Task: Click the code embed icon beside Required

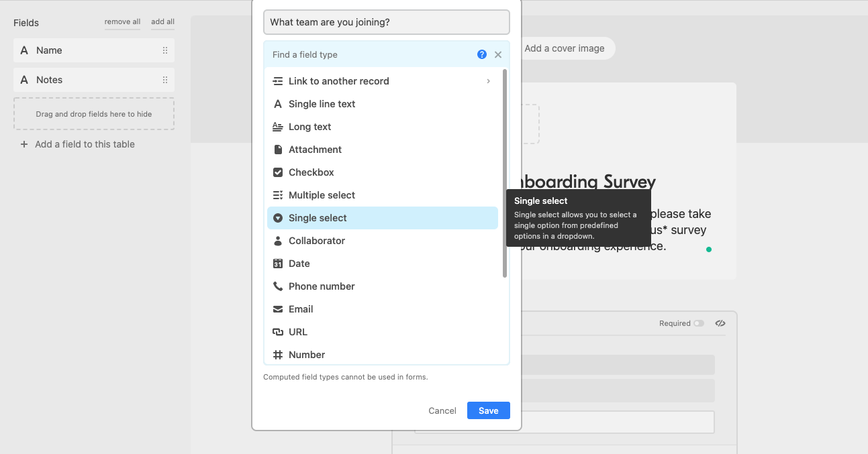Action: (x=720, y=323)
